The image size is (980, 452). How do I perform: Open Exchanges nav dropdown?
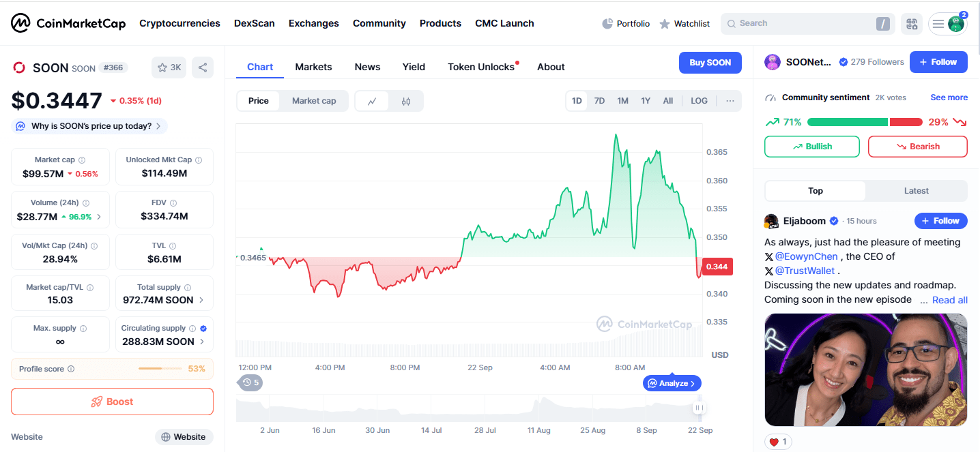[314, 23]
